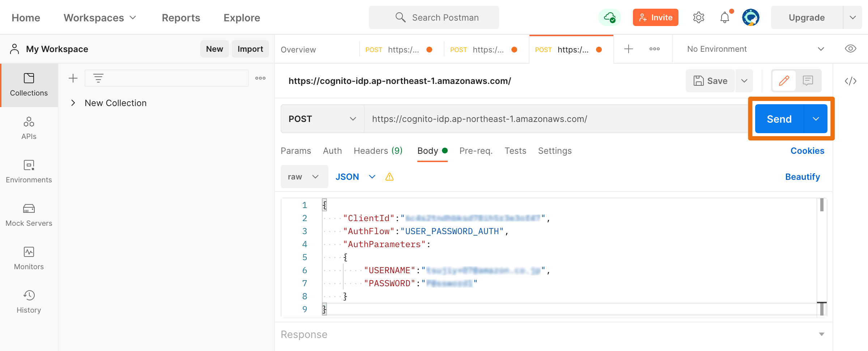Open the No Environment selector
The height and width of the screenshot is (351, 868).
coord(755,49)
